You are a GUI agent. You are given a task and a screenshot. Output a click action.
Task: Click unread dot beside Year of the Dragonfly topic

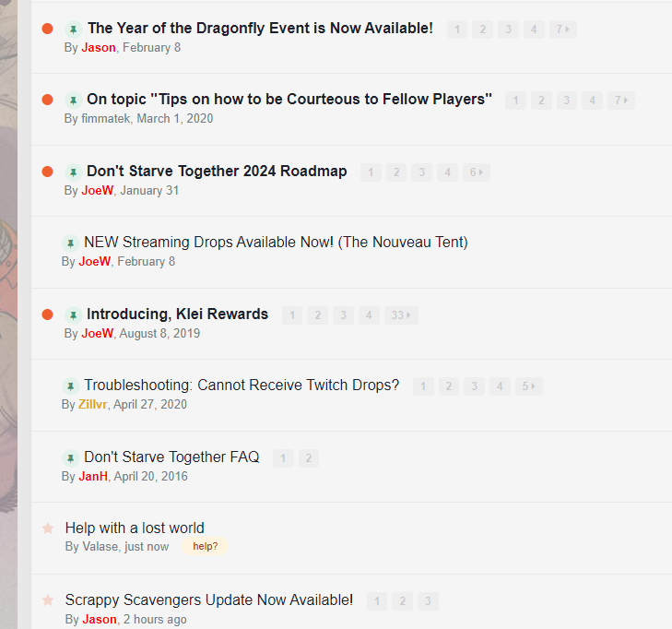tap(48, 30)
